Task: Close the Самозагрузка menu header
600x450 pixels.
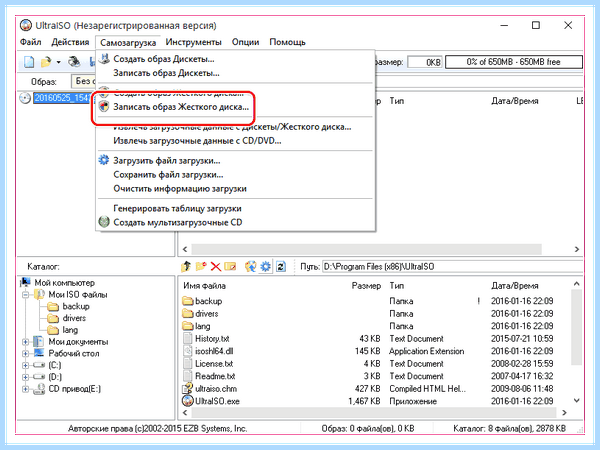Action: click(128, 42)
